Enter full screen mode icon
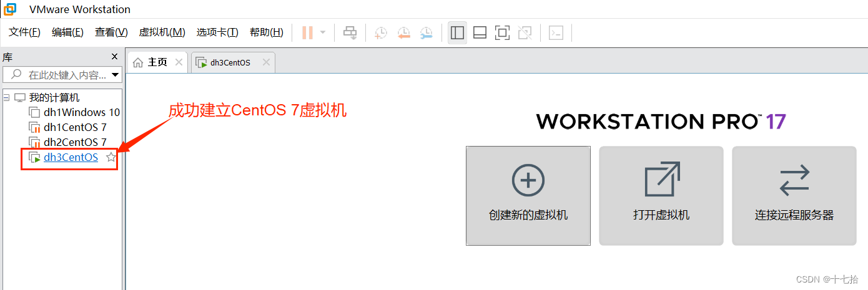868x290 pixels. point(502,33)
